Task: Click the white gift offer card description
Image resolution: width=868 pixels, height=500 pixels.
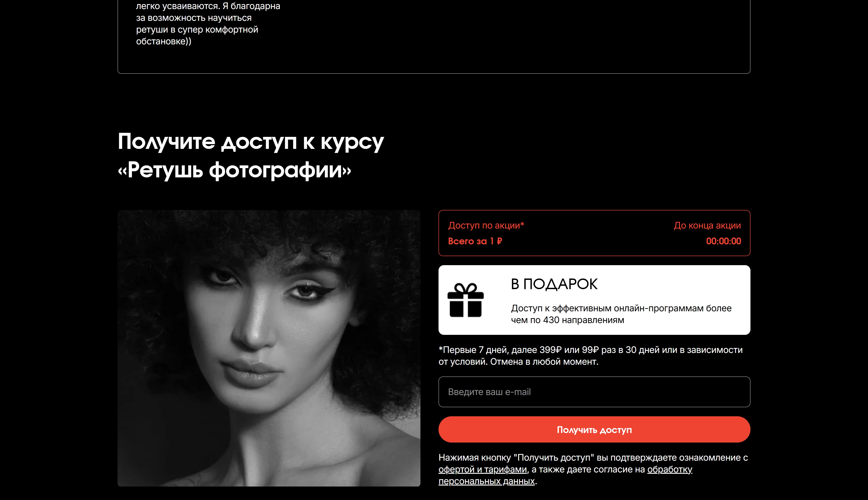Action: tap(621, 314)
